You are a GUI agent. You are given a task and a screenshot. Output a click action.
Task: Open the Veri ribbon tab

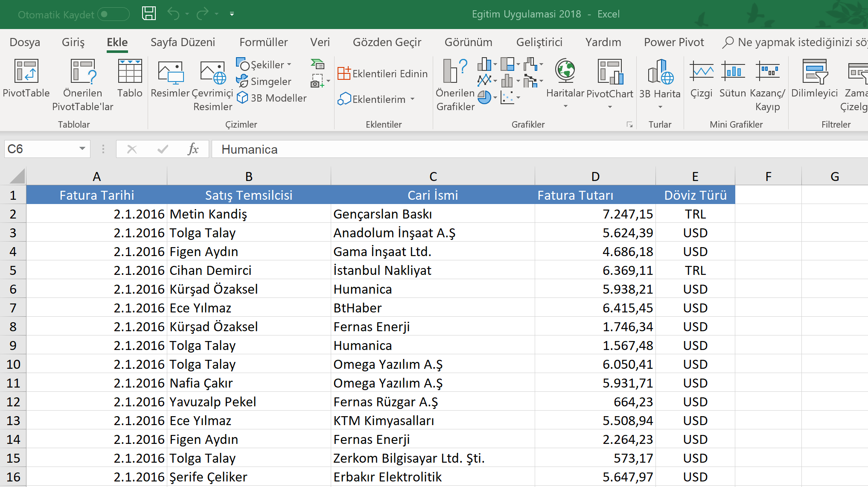[x=320, y=42]
